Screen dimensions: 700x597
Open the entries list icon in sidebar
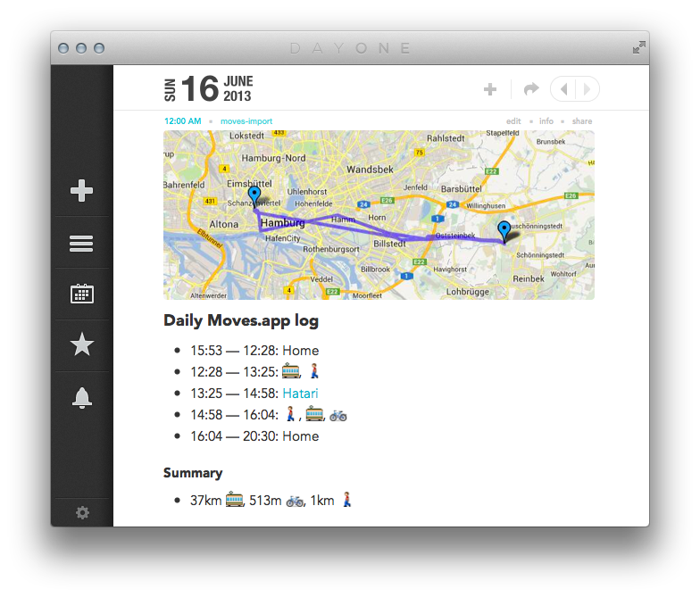82,244
